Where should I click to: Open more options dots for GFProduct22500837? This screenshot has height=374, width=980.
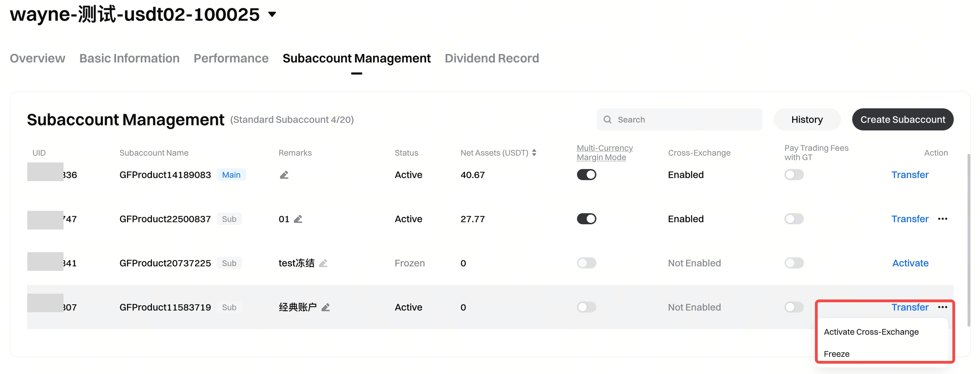click(x=942, y=219)
